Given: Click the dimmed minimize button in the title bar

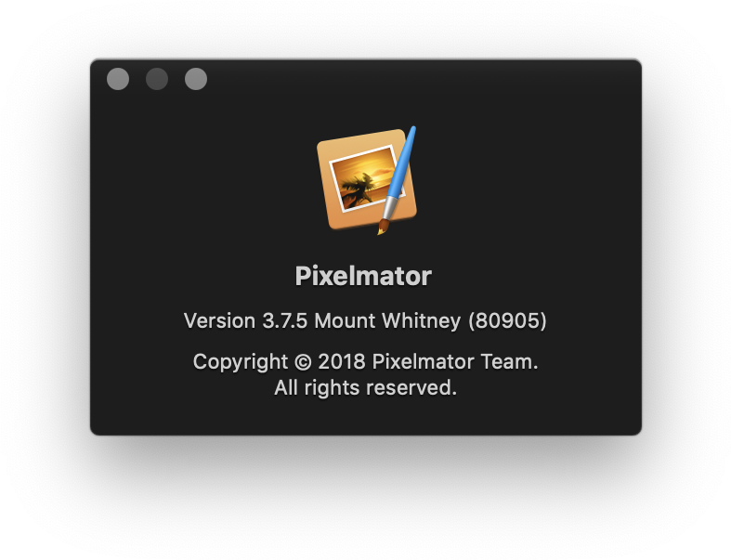Looking at the screenshot, I should pos(157,79).
